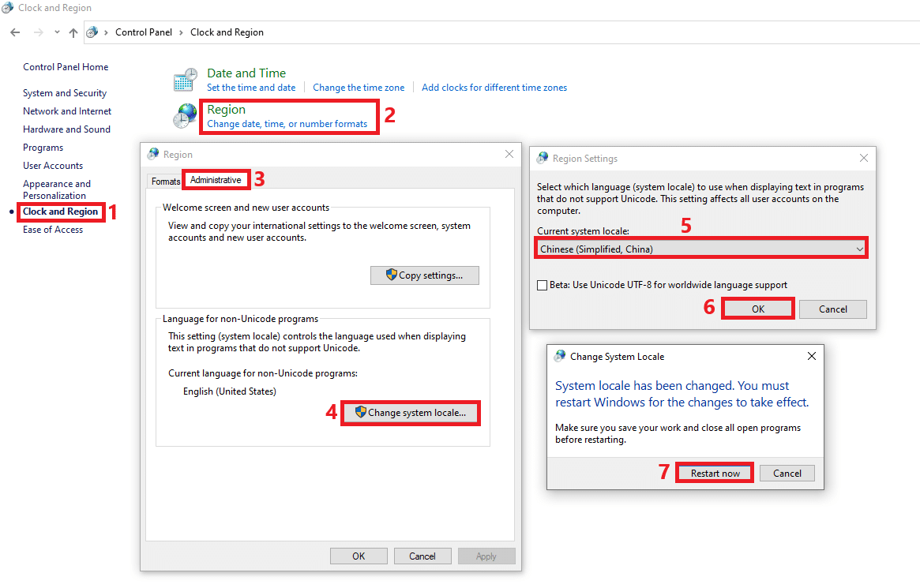Open Add clocks for different time zones

494,88
